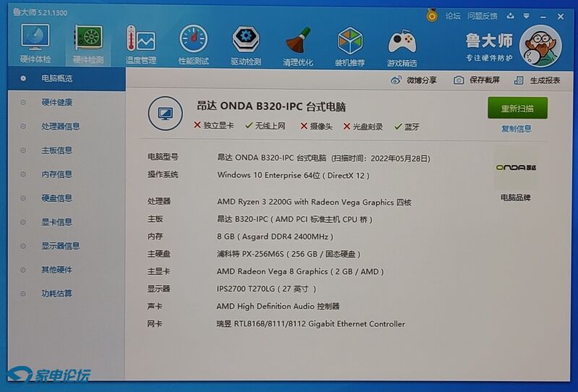Open 装机推荐 cube icon
578x392 pixels.
(350, 46)
